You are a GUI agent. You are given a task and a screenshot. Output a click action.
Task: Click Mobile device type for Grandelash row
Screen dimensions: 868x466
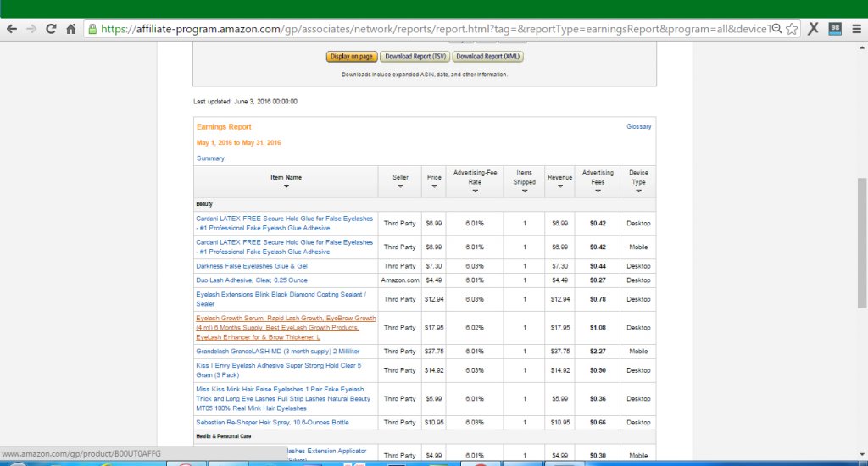tap(638, 352)
